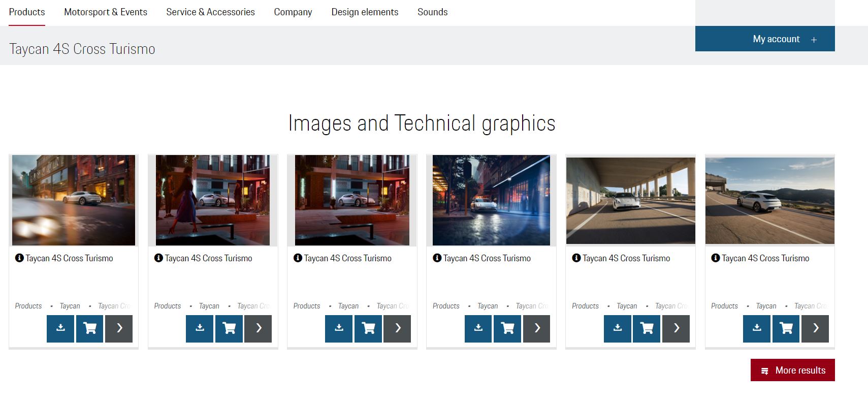The height and width of the screenshot is (401, 868).
Task: Download the woman in purple dress image
Action: [200, 328]
